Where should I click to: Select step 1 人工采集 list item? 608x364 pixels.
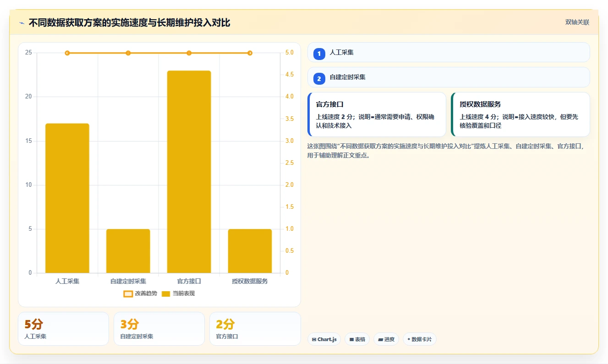pyautogui.click(x=449, y=52)
